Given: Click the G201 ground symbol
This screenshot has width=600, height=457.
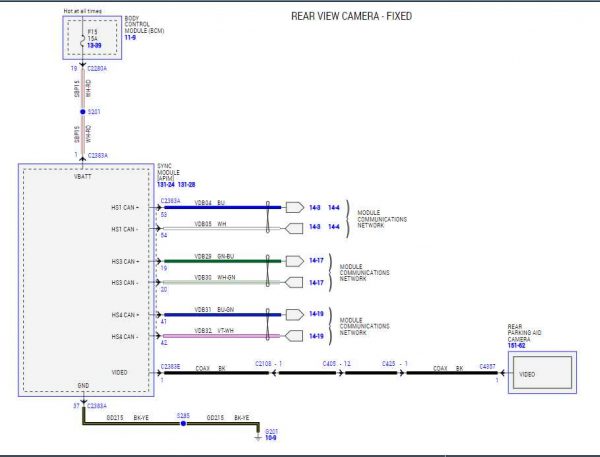Looking at the screenshot, I should tap(258, 437).
